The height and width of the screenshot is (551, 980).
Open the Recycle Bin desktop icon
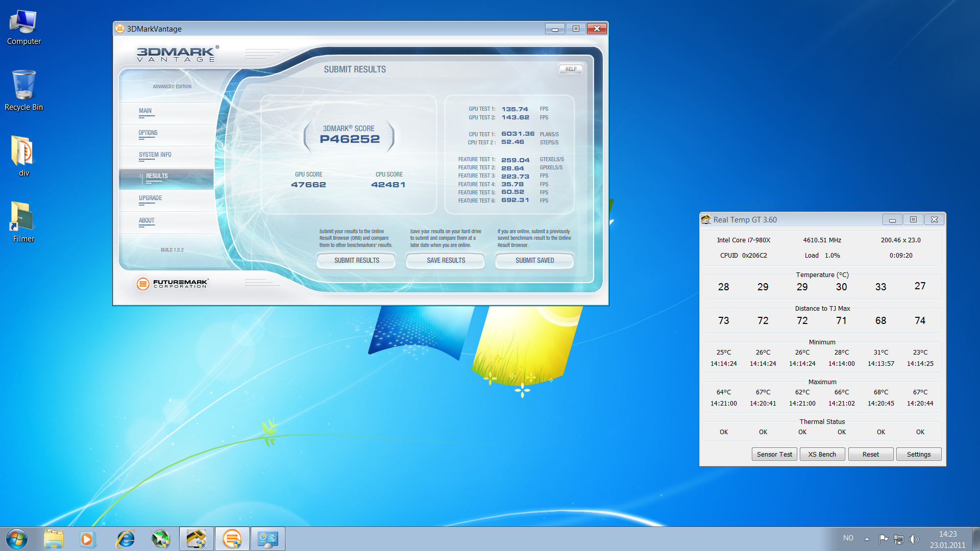(23, 91)
